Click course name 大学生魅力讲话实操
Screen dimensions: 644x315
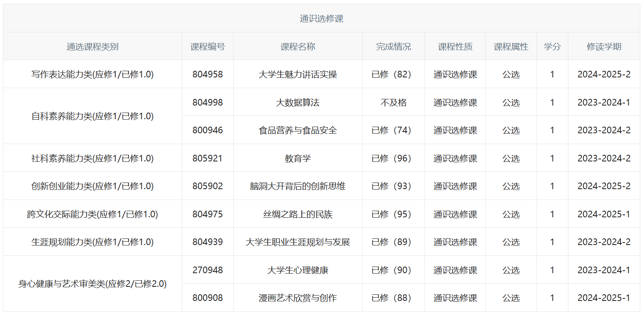click(x=298, y=75)
